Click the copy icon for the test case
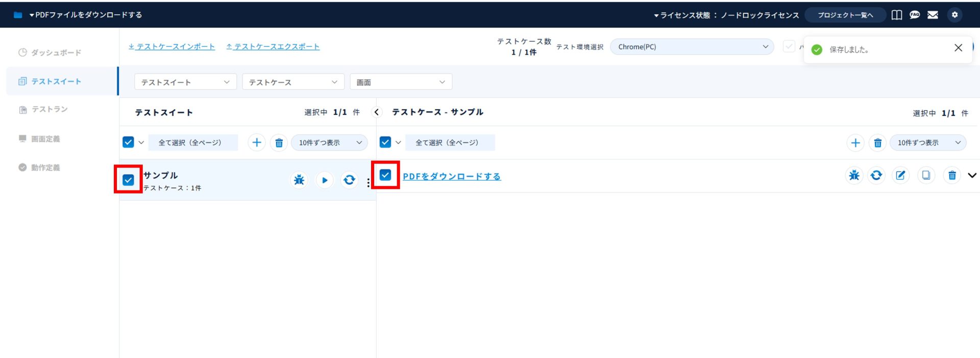980x358 pixels. tap(926, 176)
